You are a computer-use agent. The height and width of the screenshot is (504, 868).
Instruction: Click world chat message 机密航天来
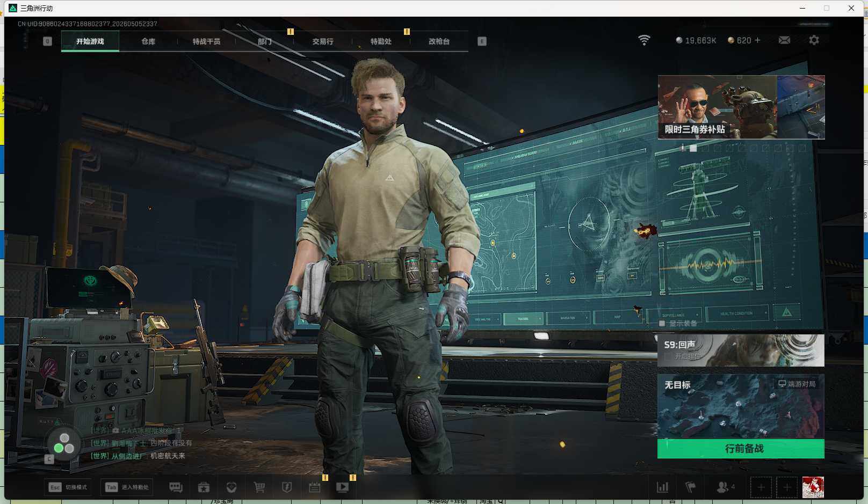[x=168, y=456]
